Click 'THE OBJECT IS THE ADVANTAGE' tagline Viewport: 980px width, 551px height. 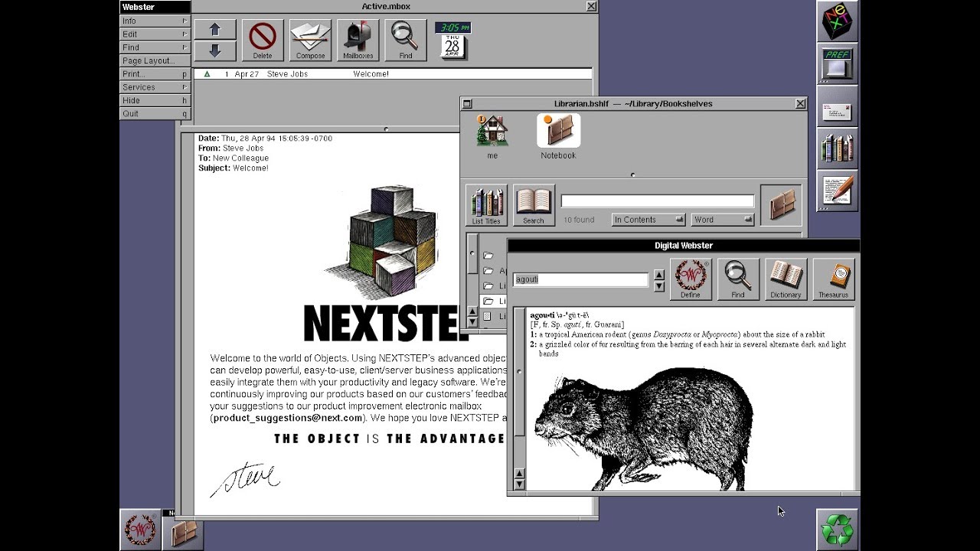[x=390, y=439]
